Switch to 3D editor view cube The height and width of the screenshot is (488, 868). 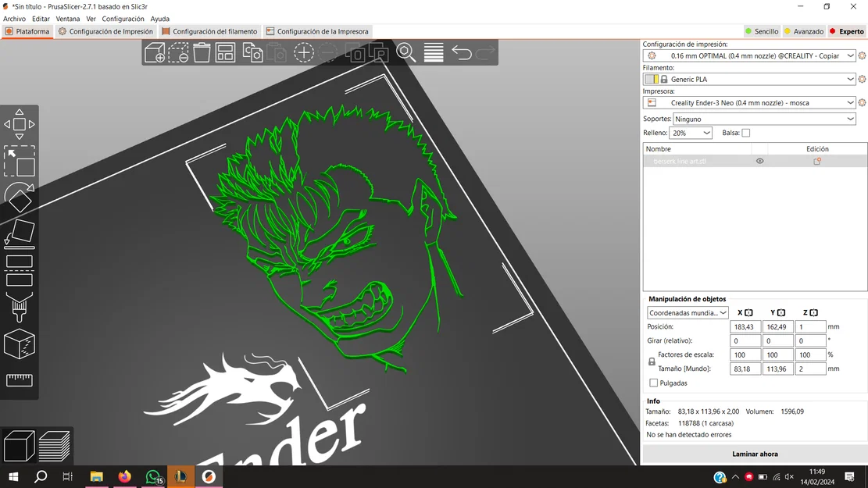[20, 445]
